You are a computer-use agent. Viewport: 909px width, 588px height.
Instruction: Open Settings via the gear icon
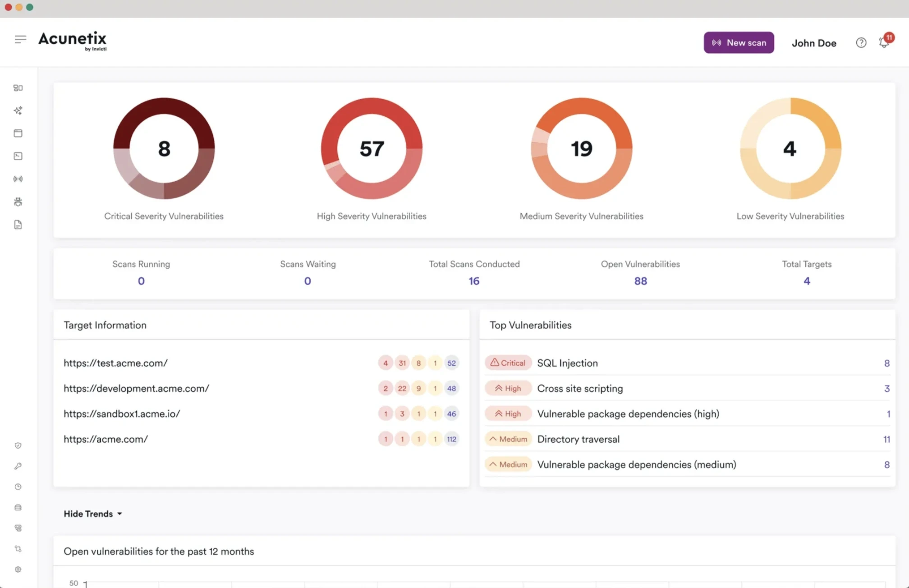[18, 569]
